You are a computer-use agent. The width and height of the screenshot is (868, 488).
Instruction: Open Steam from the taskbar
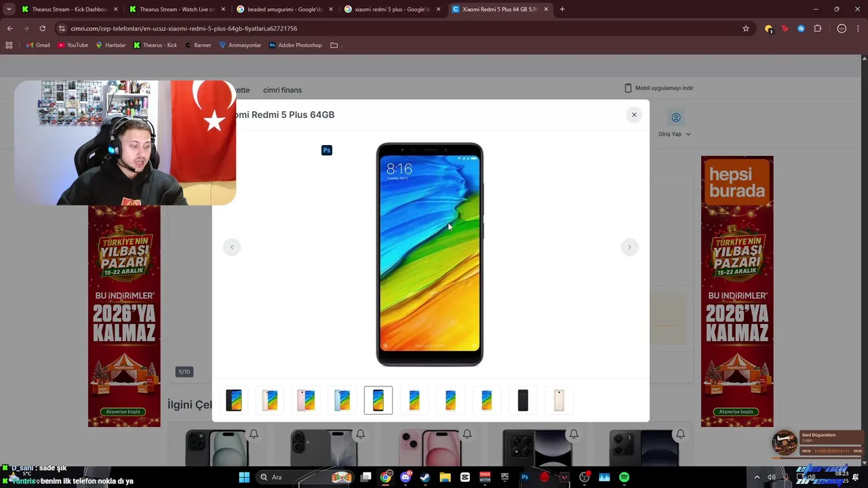pyautogui.click(x=425, y=477)
